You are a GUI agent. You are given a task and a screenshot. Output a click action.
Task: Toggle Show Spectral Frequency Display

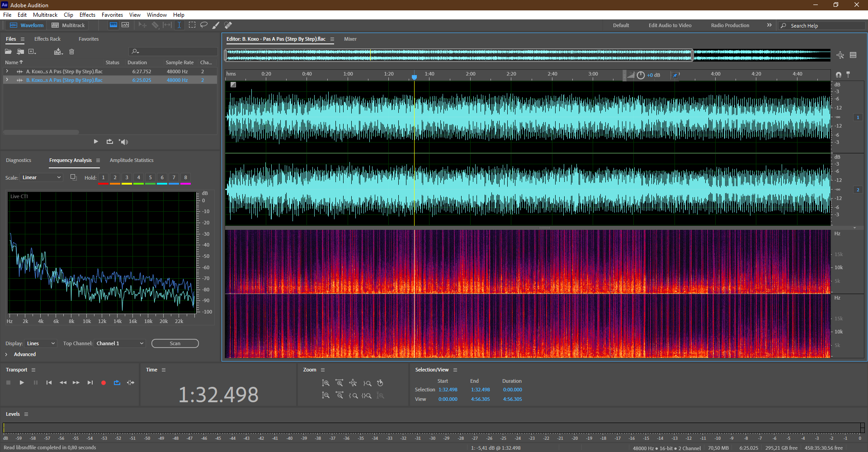pyautogui.click(x=113, y=25)
